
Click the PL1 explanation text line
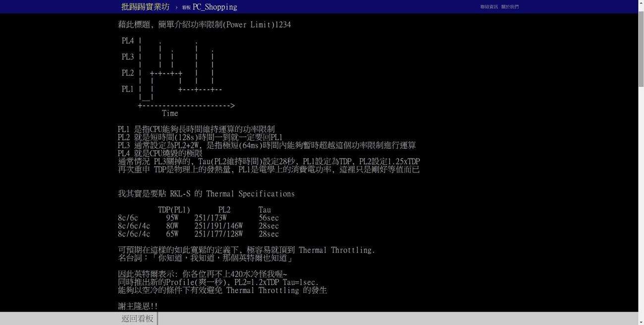(196, 128)
